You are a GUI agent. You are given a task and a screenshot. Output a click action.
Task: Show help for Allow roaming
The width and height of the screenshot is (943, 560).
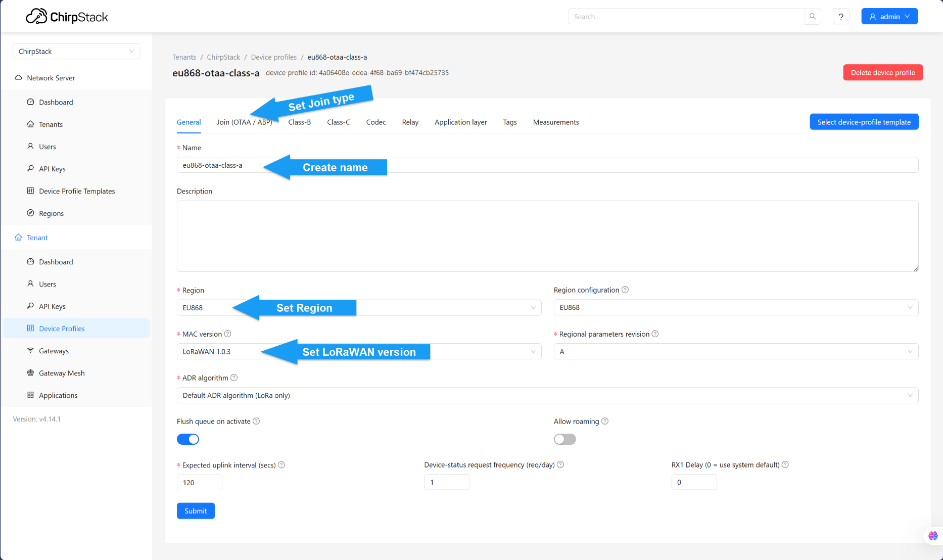[605, 421]
